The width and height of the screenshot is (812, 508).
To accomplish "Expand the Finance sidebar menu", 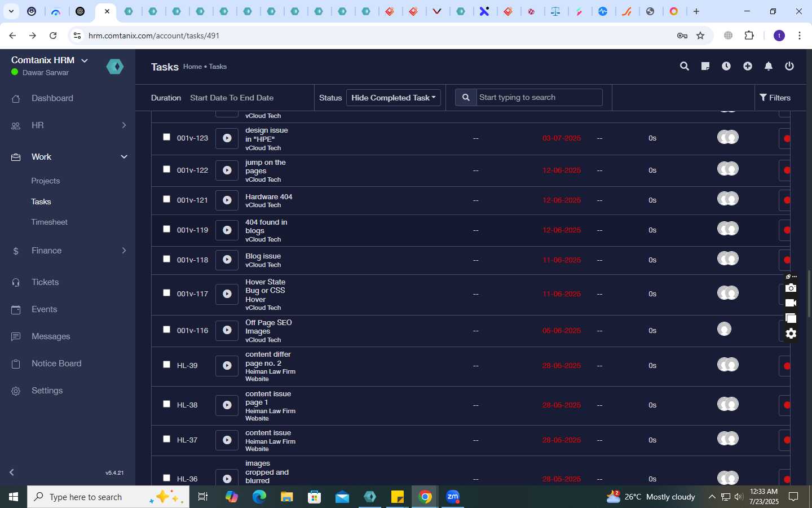I will pos(123,251).
